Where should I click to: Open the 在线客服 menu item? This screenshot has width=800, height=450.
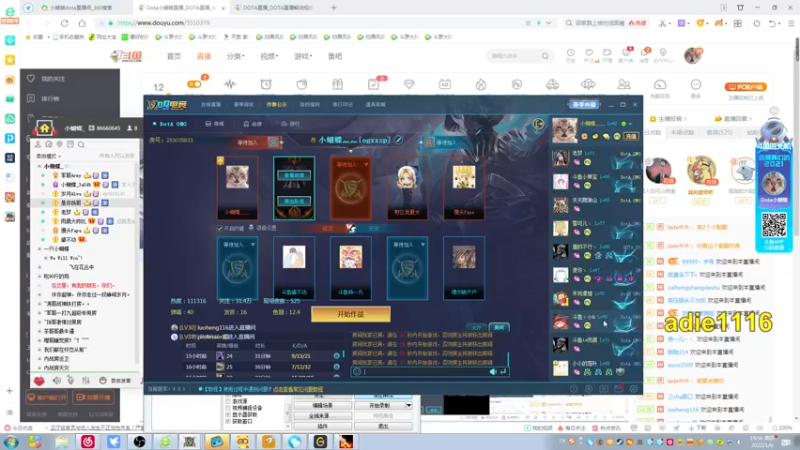tap(211, 105)
